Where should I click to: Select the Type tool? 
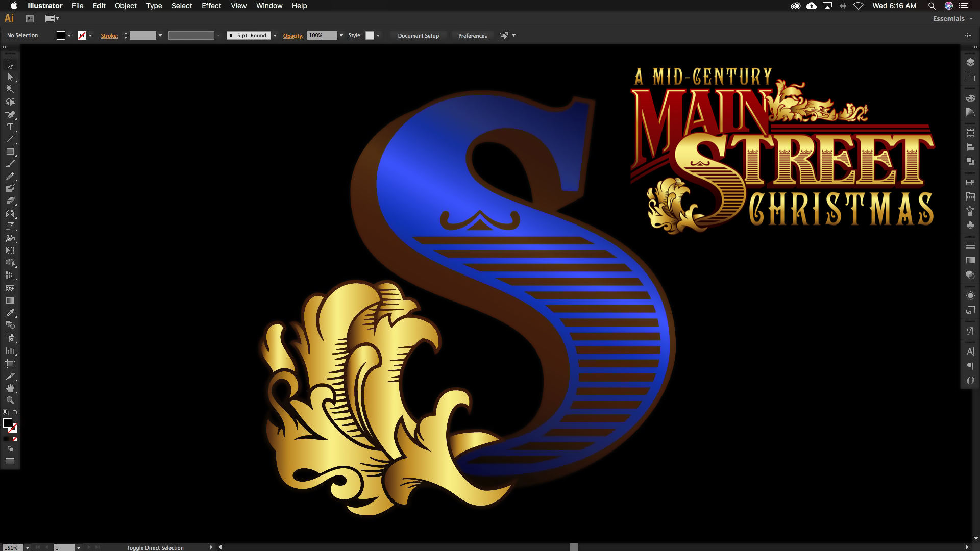10,127
